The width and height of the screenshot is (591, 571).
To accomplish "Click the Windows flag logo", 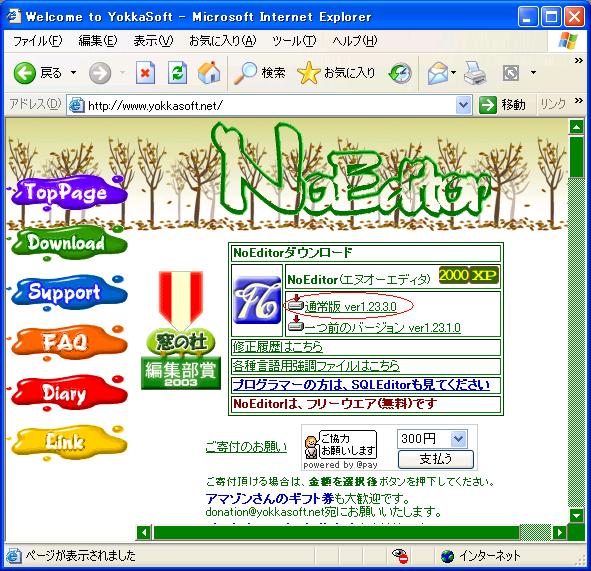I will point(568,40).
